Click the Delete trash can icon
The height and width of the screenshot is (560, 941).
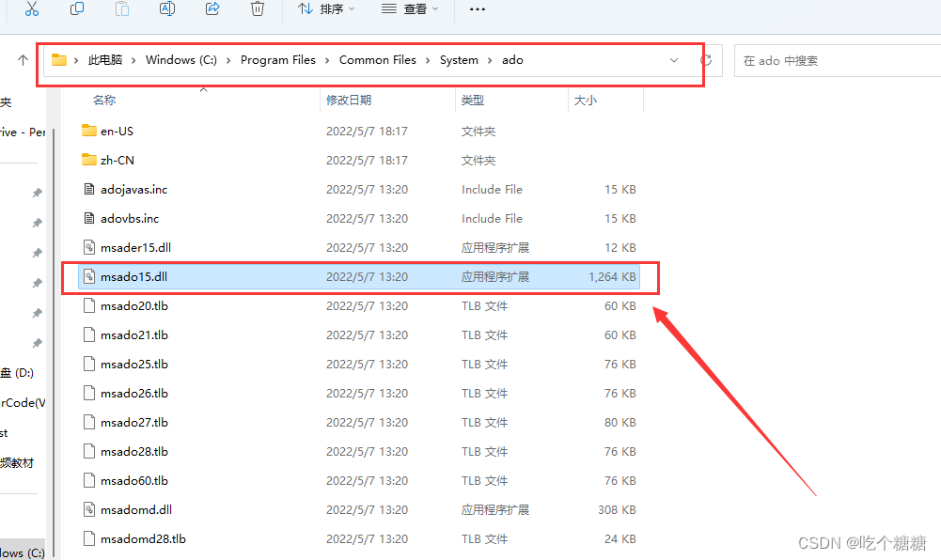click(x=258, y=8)
